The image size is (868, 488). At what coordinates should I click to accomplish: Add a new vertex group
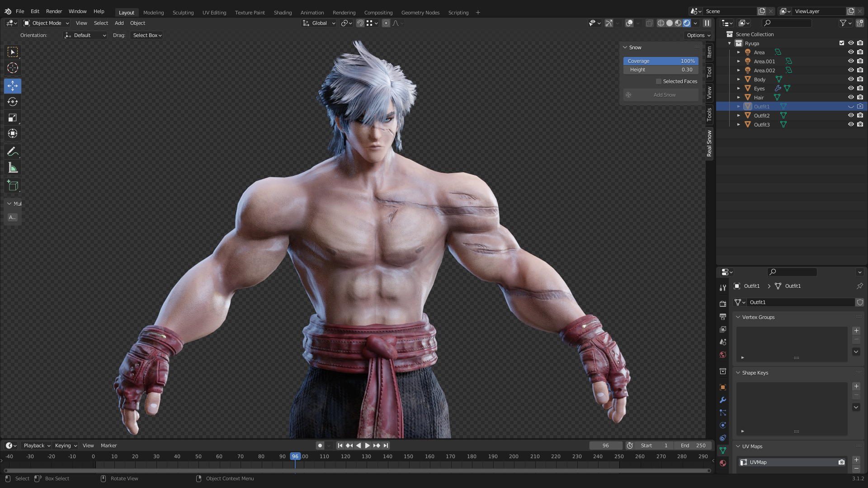tap(856, 331)
